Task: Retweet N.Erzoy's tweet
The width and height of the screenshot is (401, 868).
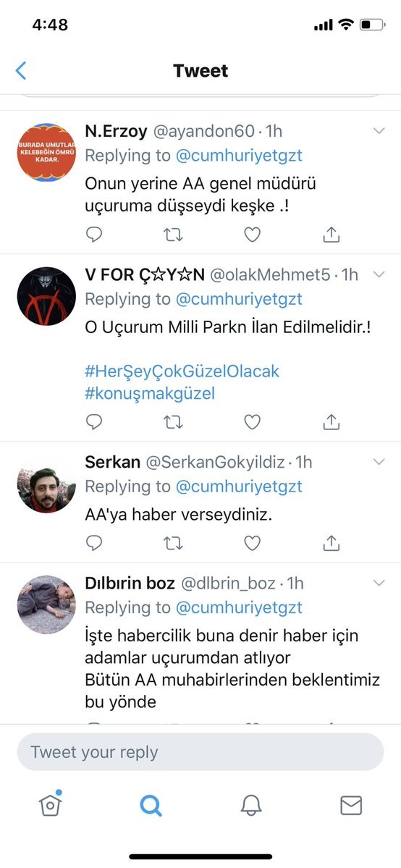Action: (x=174, y=235)
